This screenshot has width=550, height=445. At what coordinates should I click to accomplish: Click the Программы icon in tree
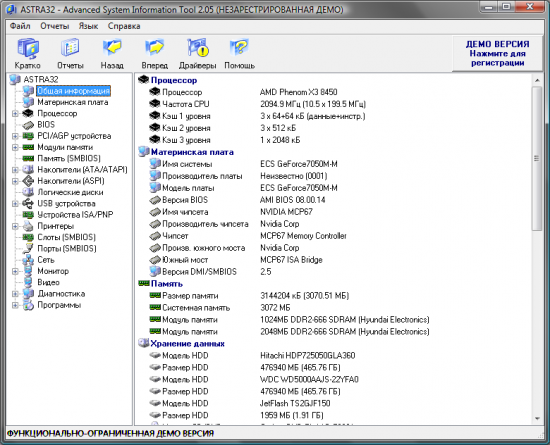[x=28, y=305]
